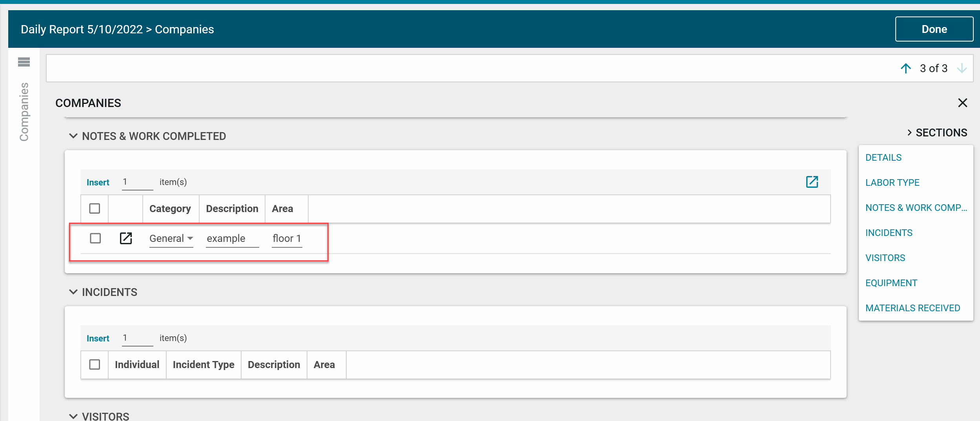Click Insert link in Incidents section
The height and width of the screenshot is (421, 980).
coord(98,338)
